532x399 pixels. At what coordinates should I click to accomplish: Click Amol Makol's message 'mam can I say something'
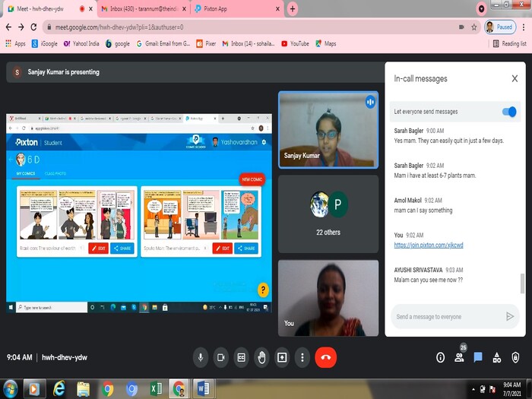click(423, 211)
